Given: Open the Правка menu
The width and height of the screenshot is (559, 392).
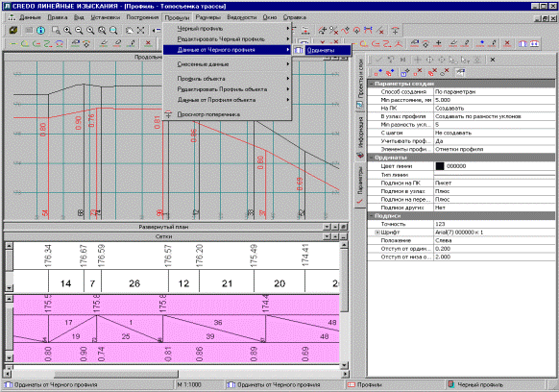Looking at the screenshot, I should click(57, 17).
